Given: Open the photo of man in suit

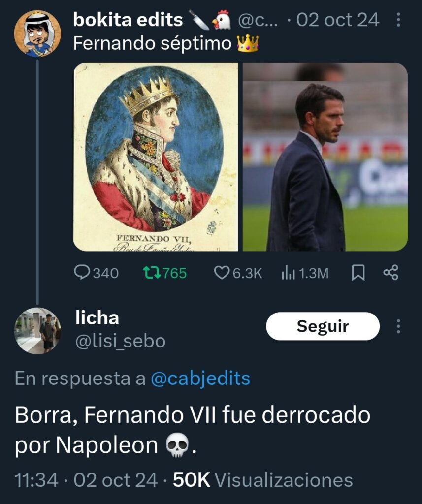Looking at the screenshot, I should point(325,157).
